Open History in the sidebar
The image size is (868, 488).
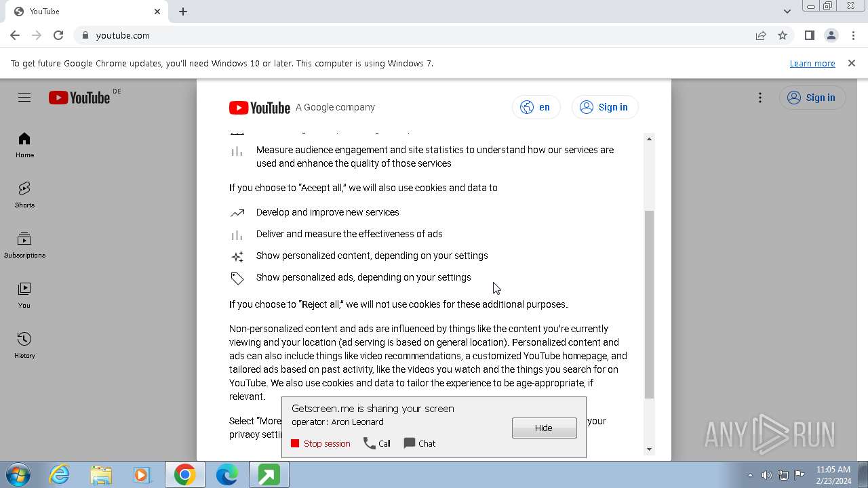pos(24,346)
